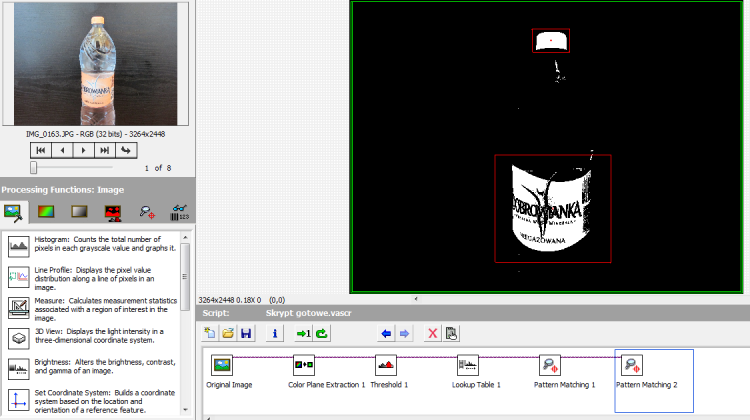Image resolution: width=750 pixels, height=420 pixels.
Task: Show script information
Action: point(275,333)
